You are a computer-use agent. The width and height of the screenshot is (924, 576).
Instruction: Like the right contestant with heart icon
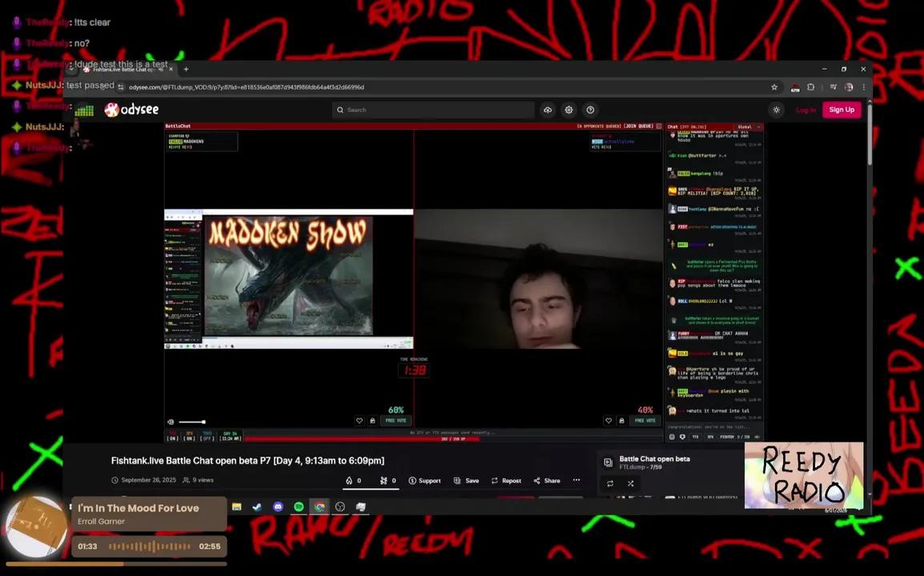pos(609,421)
